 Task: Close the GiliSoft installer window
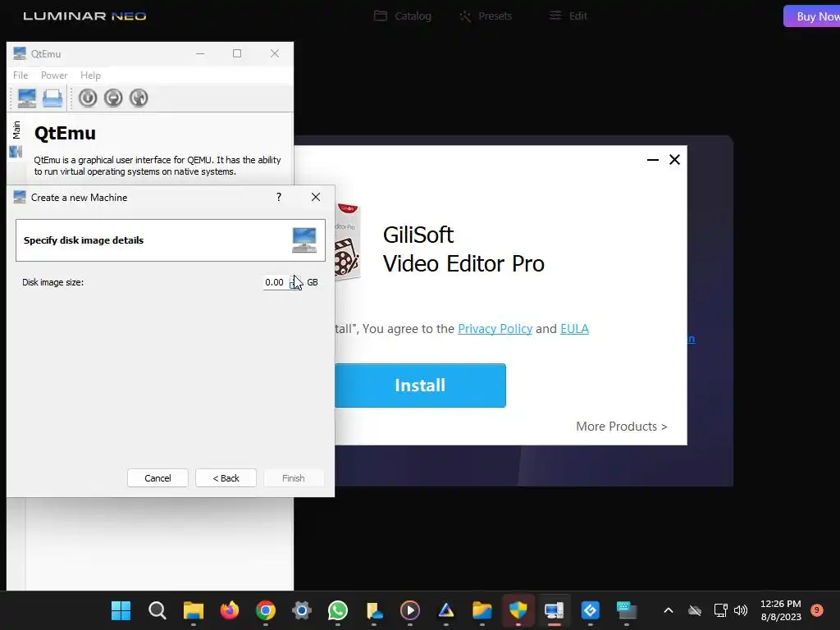(x=674, y=160)
